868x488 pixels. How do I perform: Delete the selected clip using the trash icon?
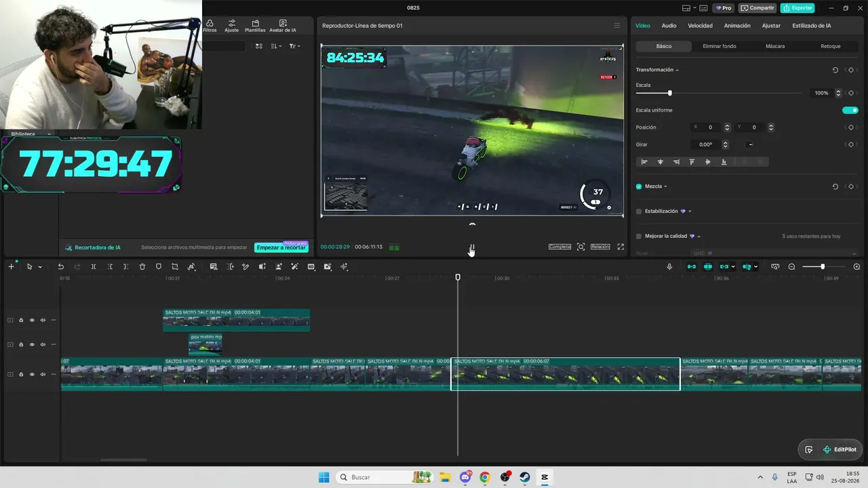[142, 267]
